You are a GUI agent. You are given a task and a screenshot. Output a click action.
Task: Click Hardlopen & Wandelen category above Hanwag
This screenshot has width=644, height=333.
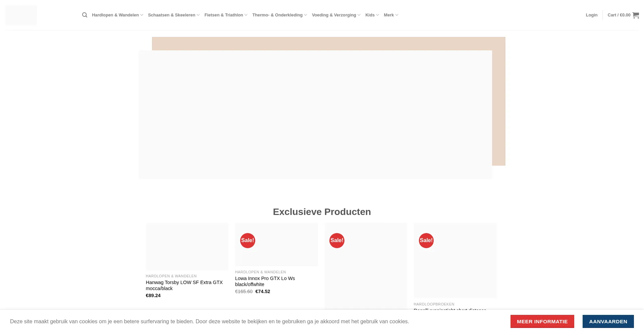pos(171,276)
